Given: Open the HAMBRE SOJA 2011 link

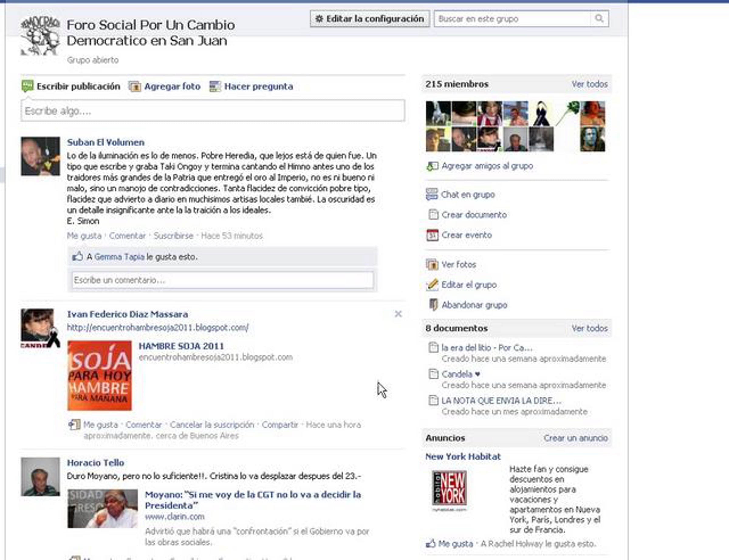Looking at the screenshot, I should coord(181,346).
